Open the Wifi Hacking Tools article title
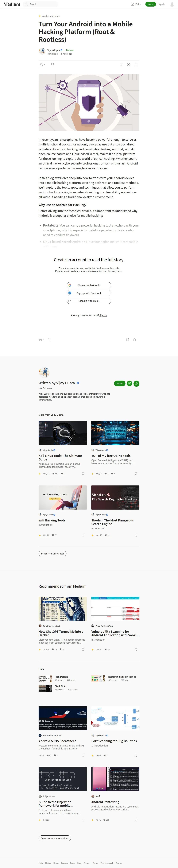The height and width of the screenshot is (868, 178). pos(52,520)
